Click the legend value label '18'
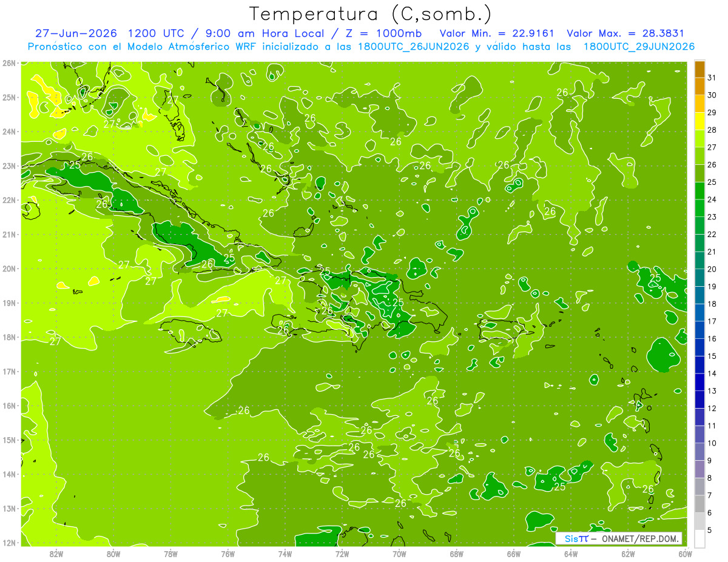The width and height of the screenshot is (728, 562). coord(712,304)
